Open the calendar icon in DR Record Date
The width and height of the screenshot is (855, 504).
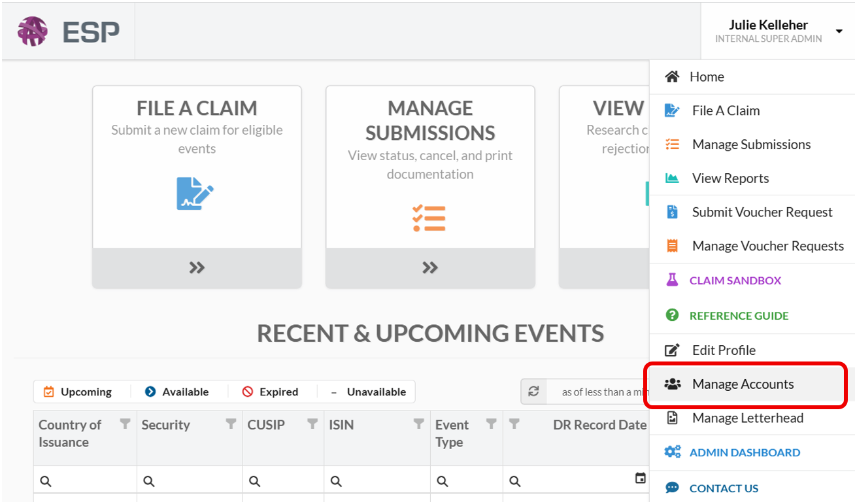point(641,479)
